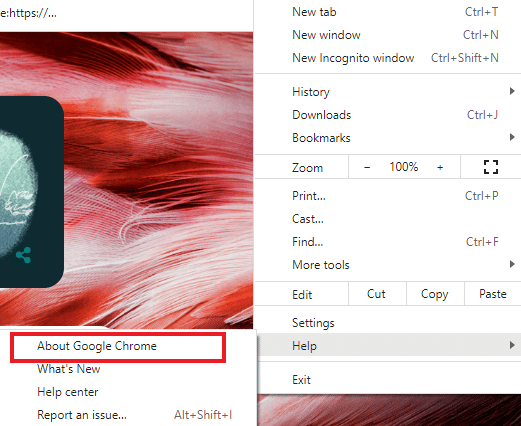Choose New window menu entry
This screenshot has width=521, height=426.
pyautogui.click(x=388, y=35)
